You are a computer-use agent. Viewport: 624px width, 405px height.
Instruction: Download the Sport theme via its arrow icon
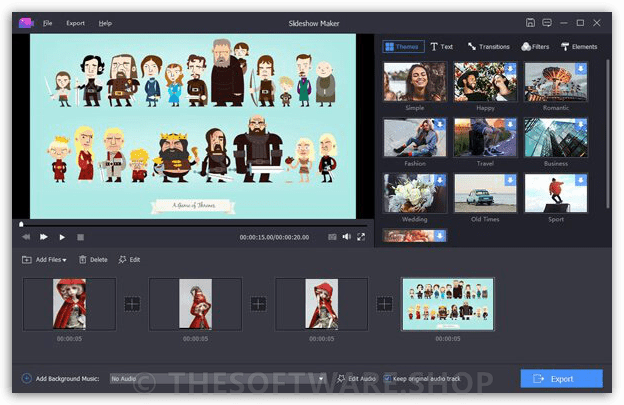tap(581, 180)
